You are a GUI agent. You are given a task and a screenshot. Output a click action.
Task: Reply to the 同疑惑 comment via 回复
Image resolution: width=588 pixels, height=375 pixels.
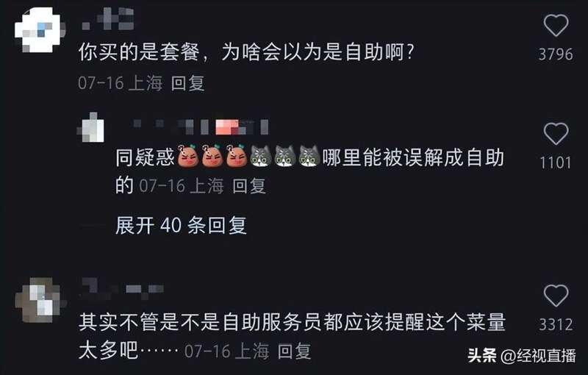point(249,185)
